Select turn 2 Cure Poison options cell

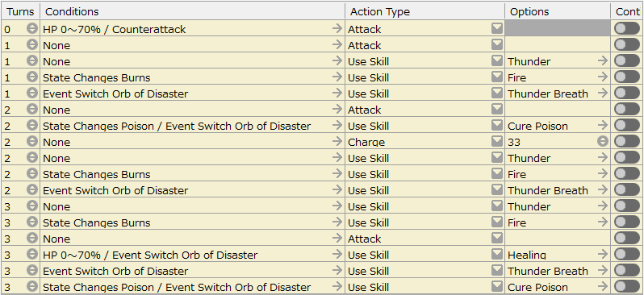click(558, 126)
